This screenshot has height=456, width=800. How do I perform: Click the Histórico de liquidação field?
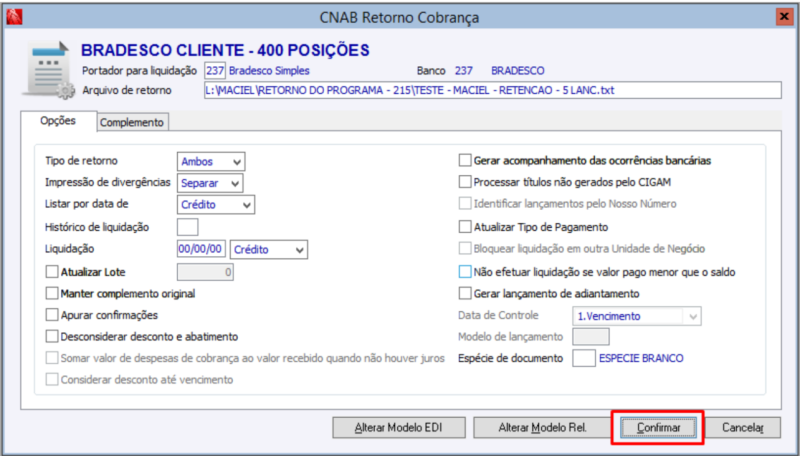coord(187,227)
